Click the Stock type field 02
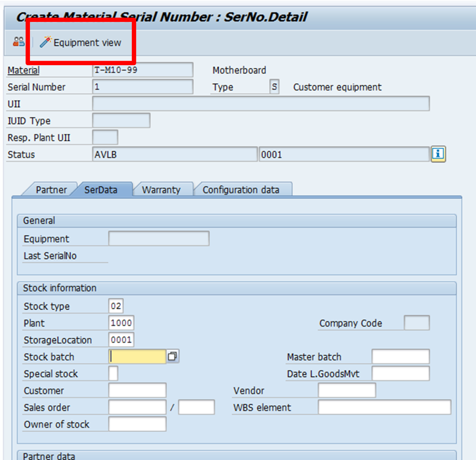 pos(116,306)
